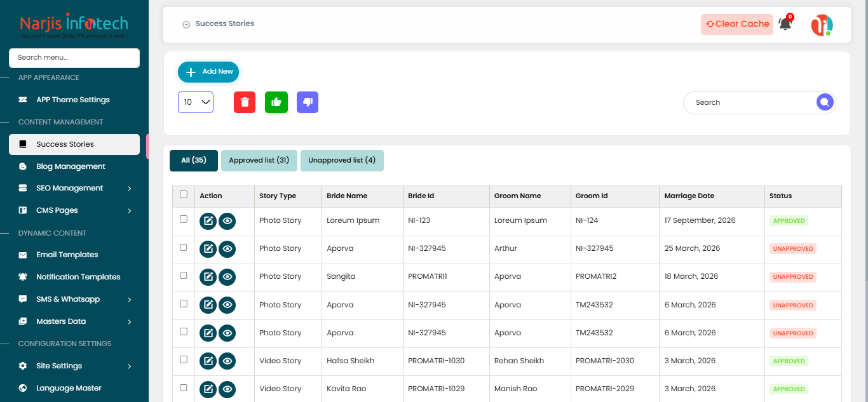Image resolution: width=868 pixels, height=402 pixels.
Task: Check the Aporva and Arthur row checkbox
Action: (x=184, y=247)
